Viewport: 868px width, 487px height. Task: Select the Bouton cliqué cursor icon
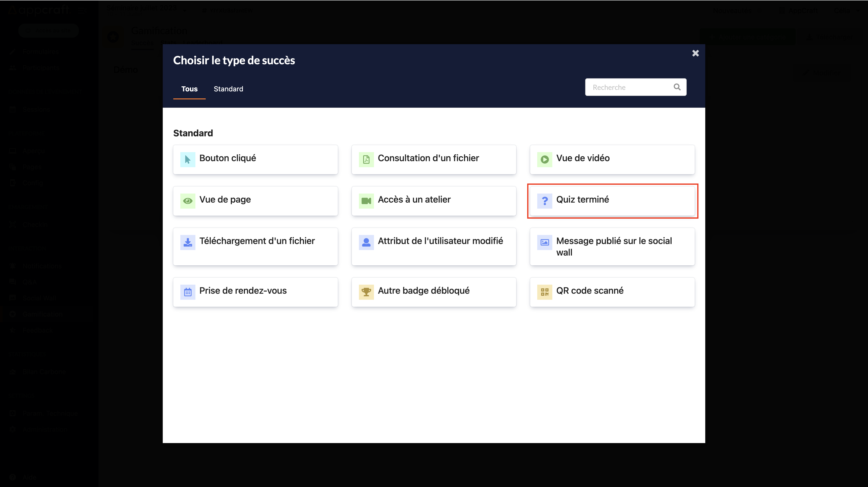[188, 160]
